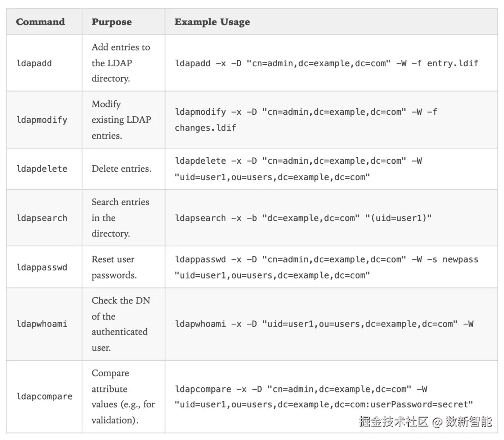Click the ldapcompare userPassword=secret example

(324, 405)
